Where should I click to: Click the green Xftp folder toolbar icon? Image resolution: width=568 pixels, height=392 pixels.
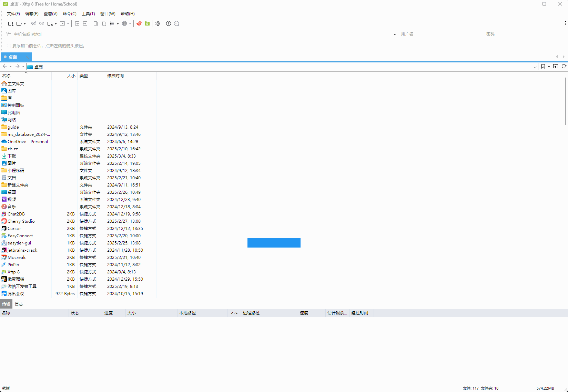pyautogui.click(x=147, y=23)
